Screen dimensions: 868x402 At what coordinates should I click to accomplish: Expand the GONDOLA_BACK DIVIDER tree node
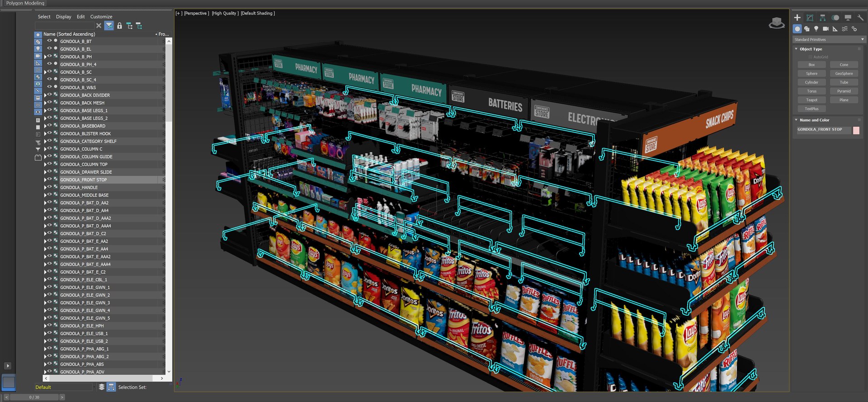click(45, 95)
